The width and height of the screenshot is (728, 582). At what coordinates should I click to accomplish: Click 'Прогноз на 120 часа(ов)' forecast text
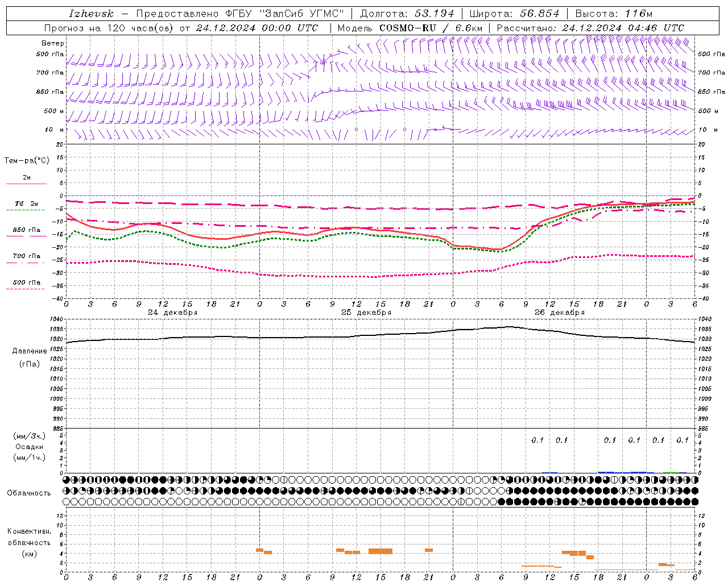click(x=109, y=28)
